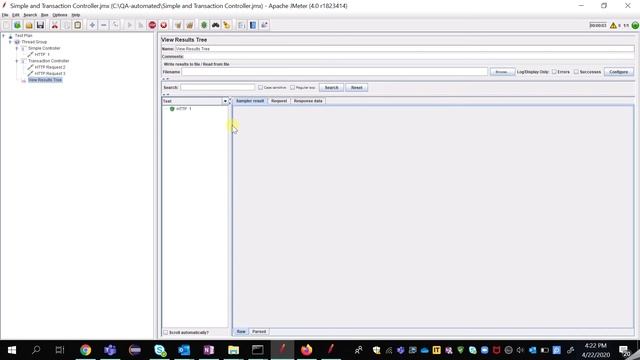
Task: Click the Shutdown red X icon
Action: tap(164, 25)
